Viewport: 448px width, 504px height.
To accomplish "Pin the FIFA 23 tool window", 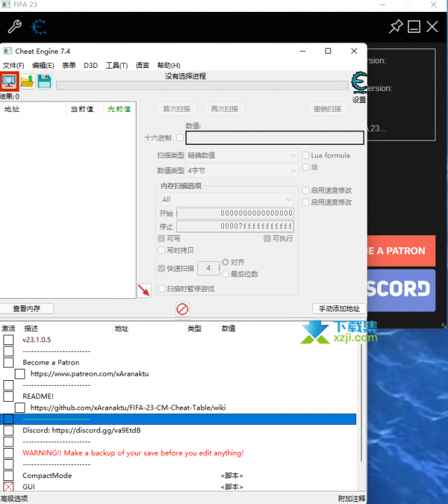I will tap(395, 27).
